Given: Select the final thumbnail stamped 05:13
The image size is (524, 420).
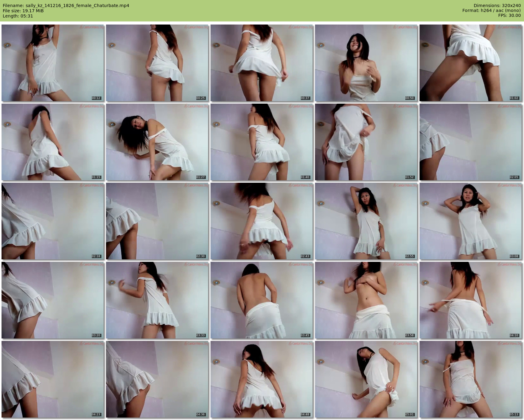Looking at the screenshot, I should point(471,379).
